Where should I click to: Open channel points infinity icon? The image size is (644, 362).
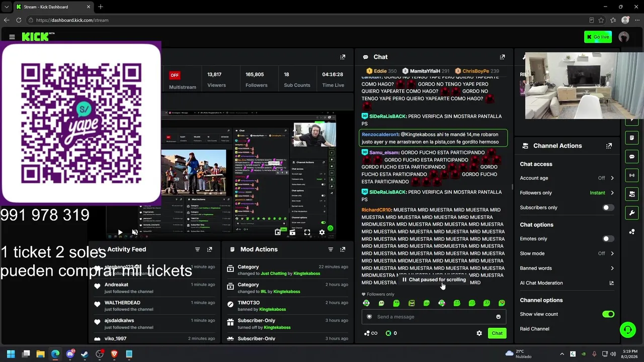pos(371,333)
